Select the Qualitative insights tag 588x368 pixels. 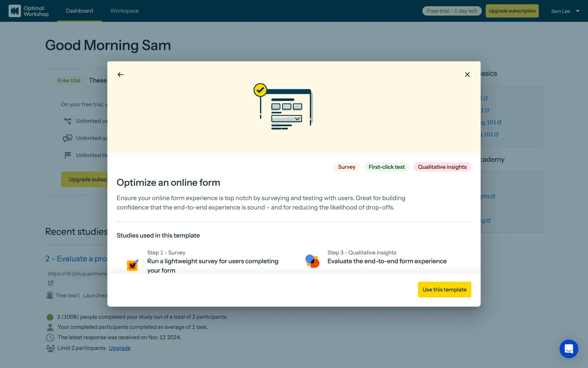442,167
